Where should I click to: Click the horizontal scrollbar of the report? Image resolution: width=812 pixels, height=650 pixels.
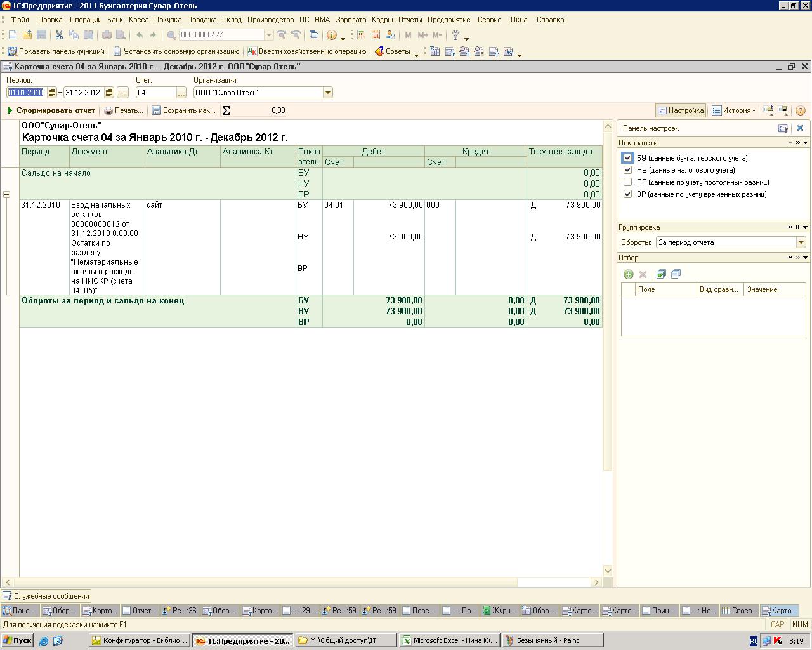pyautogui.click(x=303, y=582)
